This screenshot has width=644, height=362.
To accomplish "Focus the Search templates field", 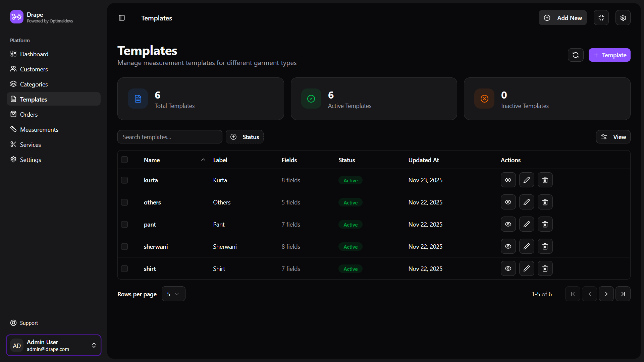I will [170, 137].
